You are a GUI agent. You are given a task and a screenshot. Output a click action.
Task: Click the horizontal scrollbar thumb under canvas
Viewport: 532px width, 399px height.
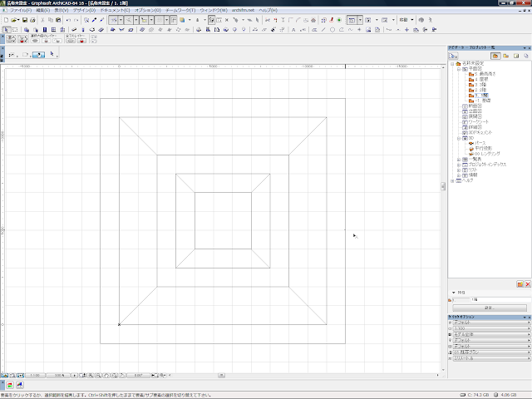tap(221, 375)
